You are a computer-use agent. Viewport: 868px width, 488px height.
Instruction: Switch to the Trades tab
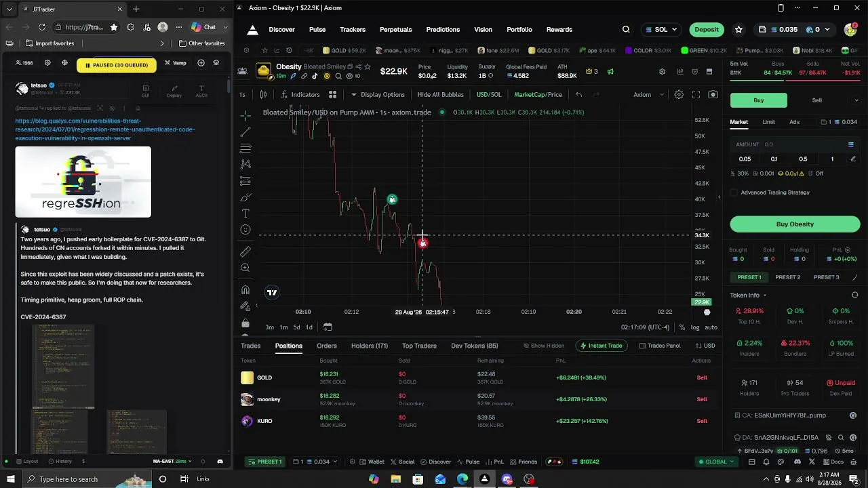(250, 346)
